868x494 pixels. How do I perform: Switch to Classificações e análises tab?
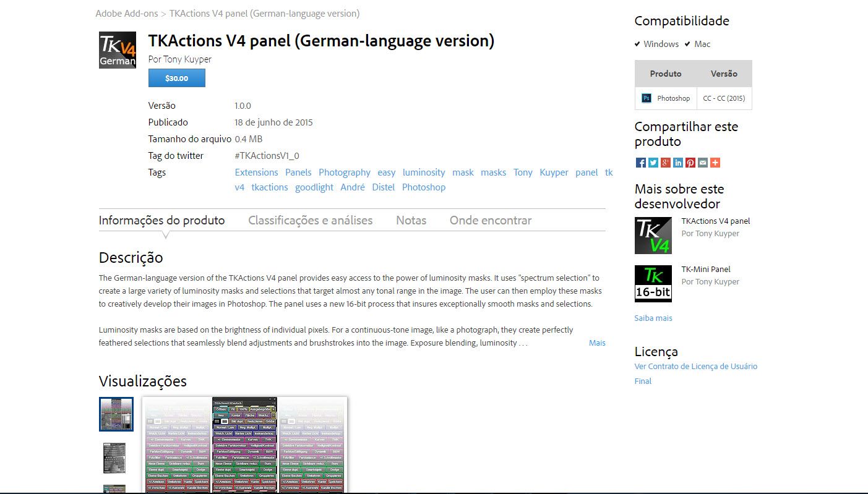(311, 220)
